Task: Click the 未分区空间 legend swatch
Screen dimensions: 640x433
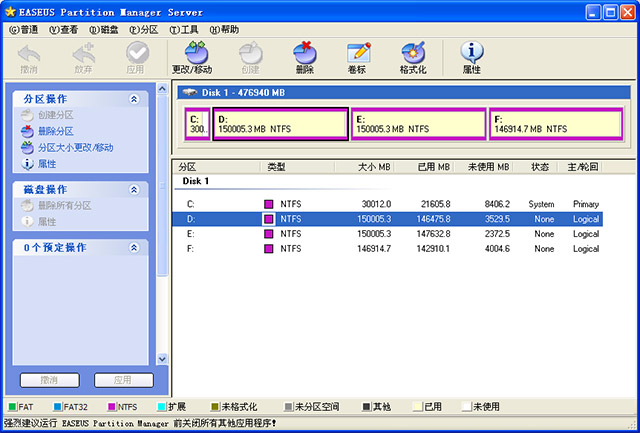Action: click(x=289, y=407)
